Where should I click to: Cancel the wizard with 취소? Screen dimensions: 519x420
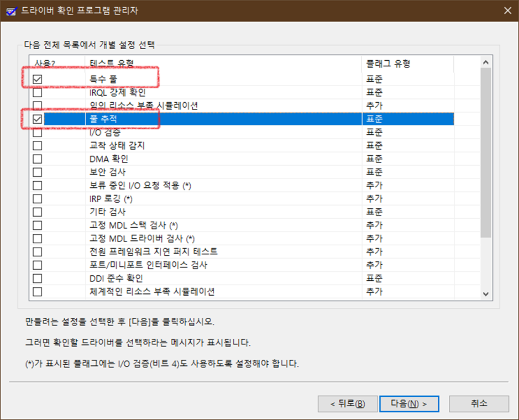(x=479, y=404)
